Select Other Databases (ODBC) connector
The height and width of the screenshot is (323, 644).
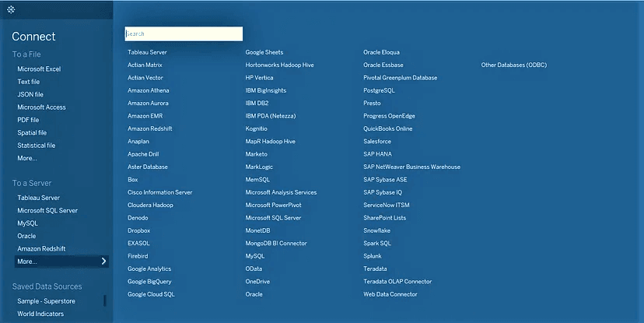pos(514,65)
